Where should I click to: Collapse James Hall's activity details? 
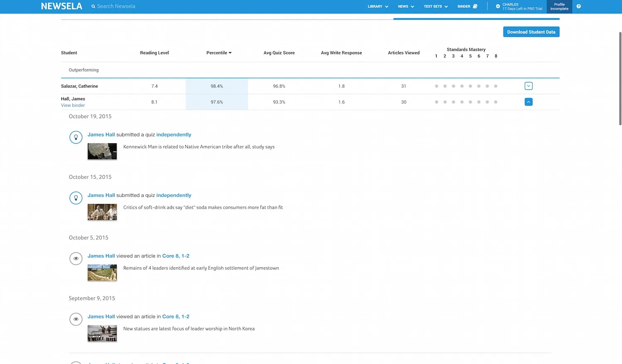pyautogui.click(x=528, y=102)
